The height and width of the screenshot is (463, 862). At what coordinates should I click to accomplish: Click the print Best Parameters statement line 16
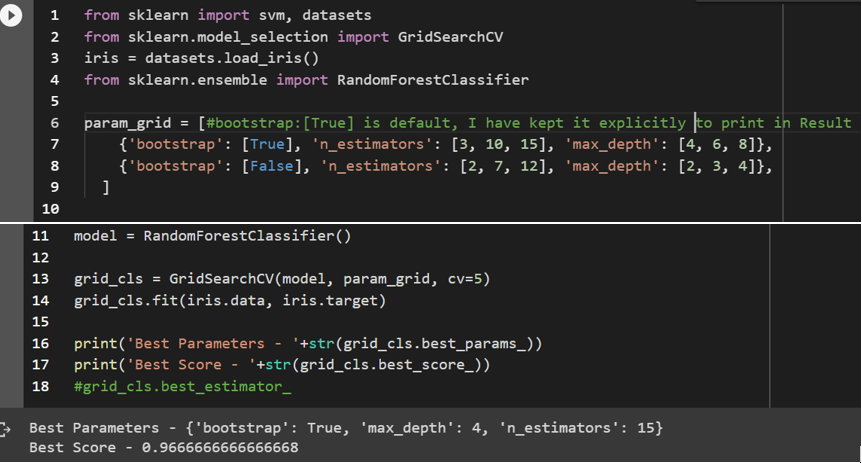(x=308, y=344)
